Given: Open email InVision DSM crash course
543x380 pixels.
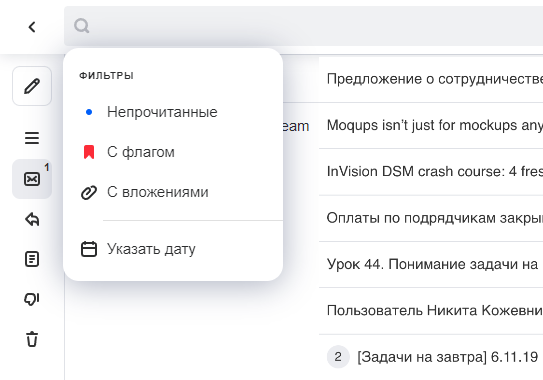Looking at the screenshot, I should tap(431, 172).
